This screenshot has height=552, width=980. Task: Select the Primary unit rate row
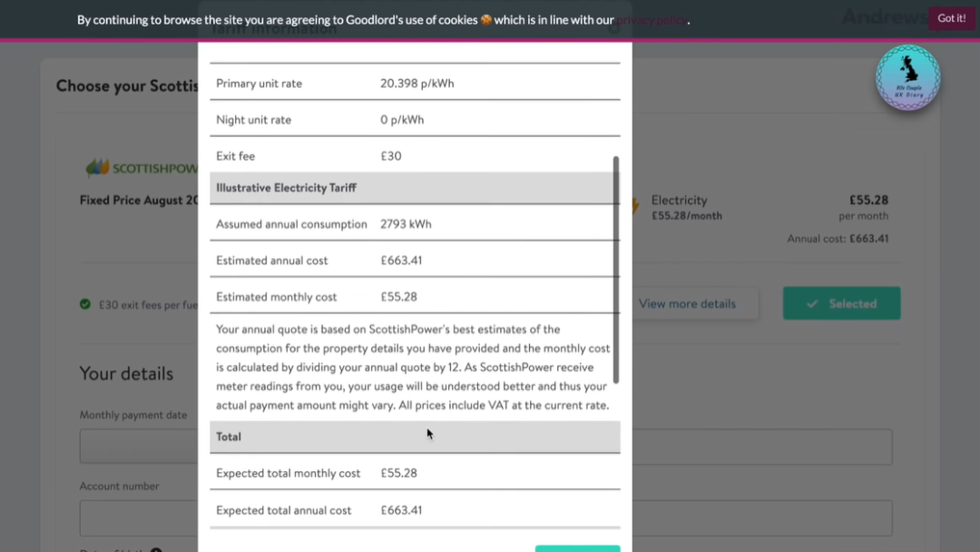tap(415, 84)
